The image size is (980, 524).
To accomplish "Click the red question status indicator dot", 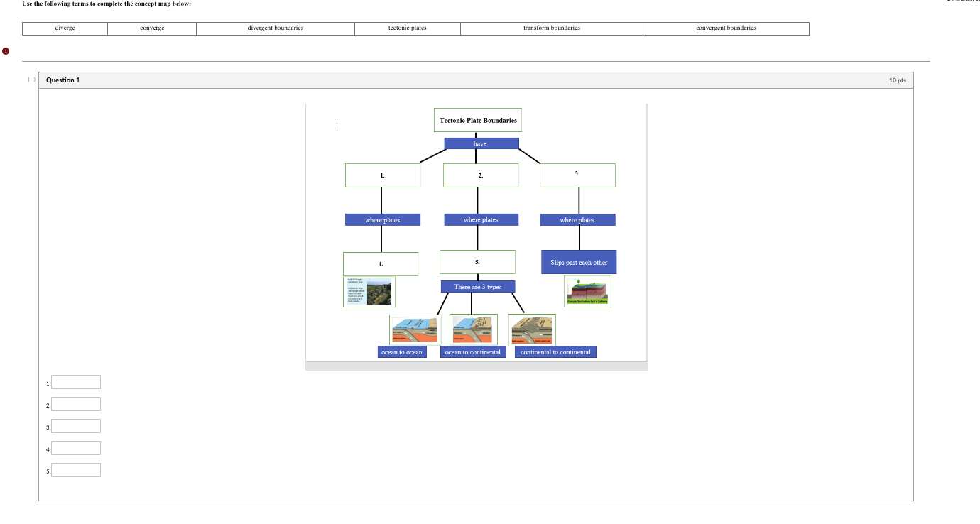I will point(5,50).
